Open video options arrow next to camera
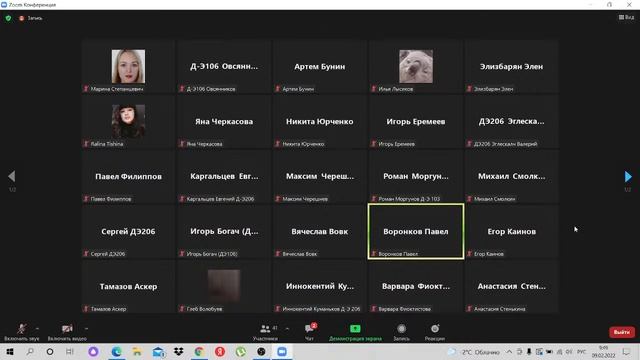The height and width of the screenshot is (360, 640). pos(86,328)
